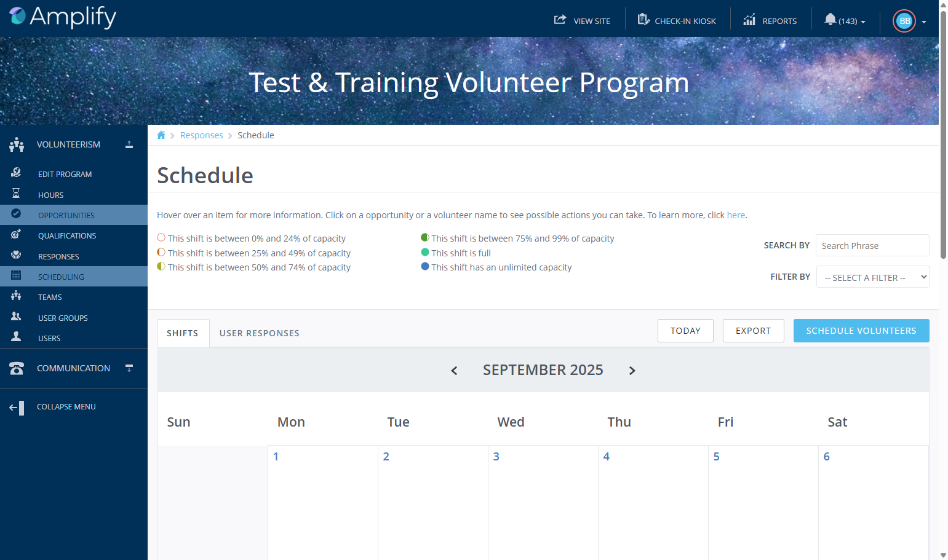Click the Search Phrase input field
The height and width of the screenshot is (560, 948).
coord(872,245)
